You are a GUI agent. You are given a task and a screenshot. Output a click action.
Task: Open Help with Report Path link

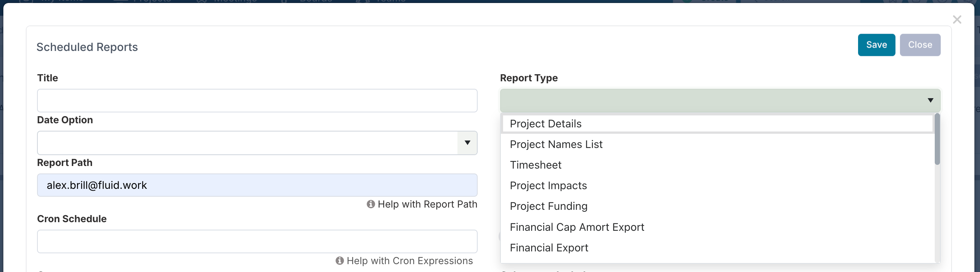[x=427, y=204]
